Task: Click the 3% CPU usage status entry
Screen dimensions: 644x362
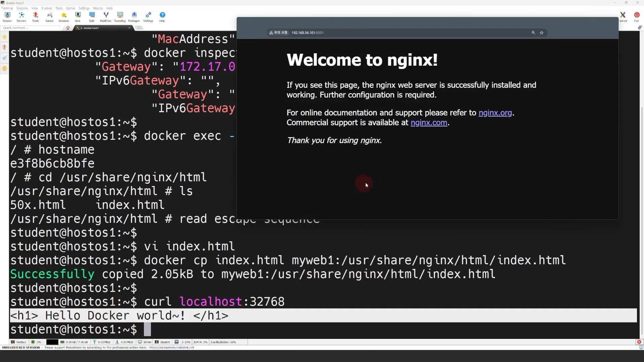Action: point(36,342)
